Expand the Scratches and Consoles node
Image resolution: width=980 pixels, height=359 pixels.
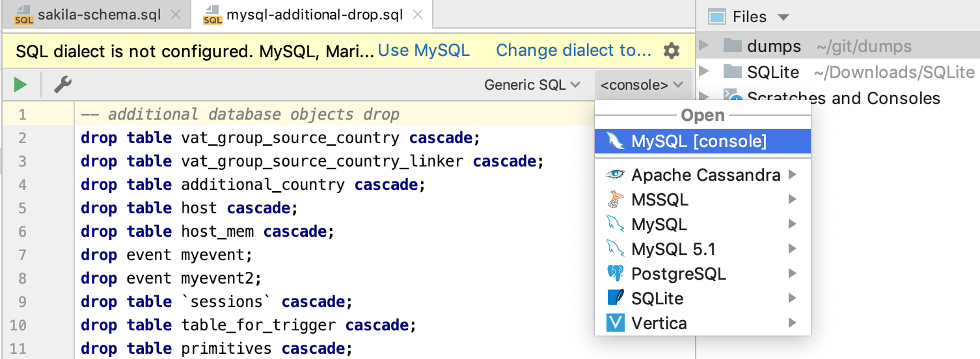[703, 98]
